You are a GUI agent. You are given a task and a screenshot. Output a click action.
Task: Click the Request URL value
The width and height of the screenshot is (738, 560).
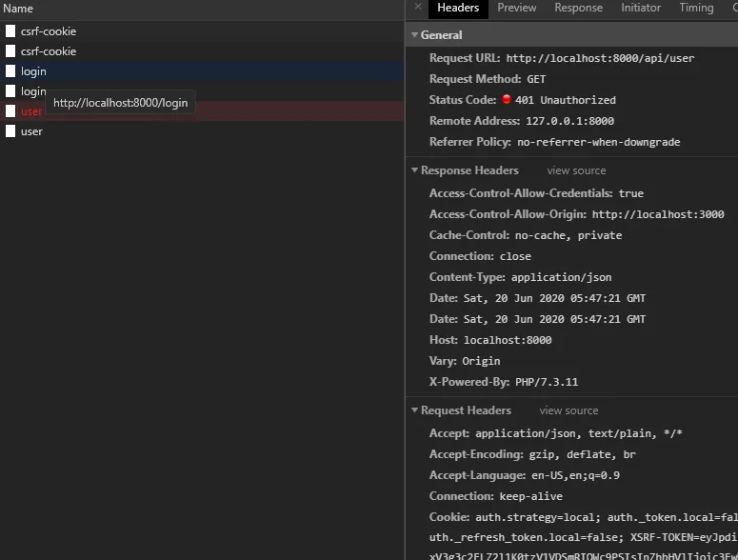pos(600,58)
